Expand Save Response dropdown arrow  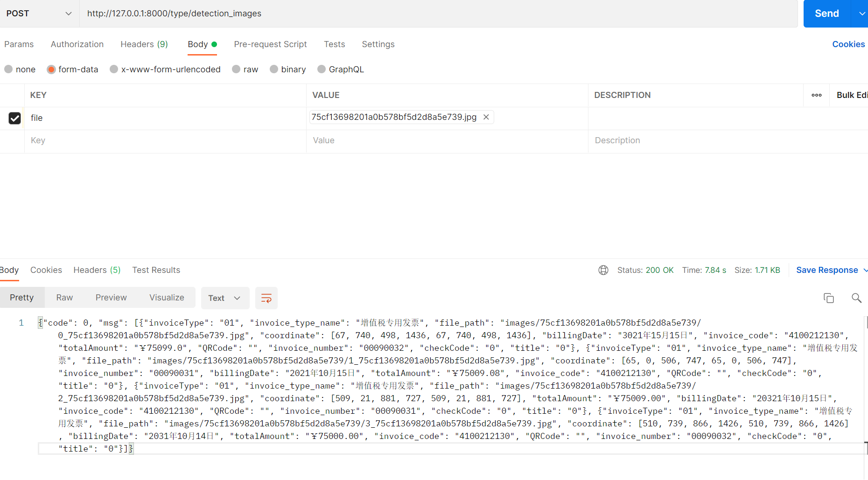(865, 270)
